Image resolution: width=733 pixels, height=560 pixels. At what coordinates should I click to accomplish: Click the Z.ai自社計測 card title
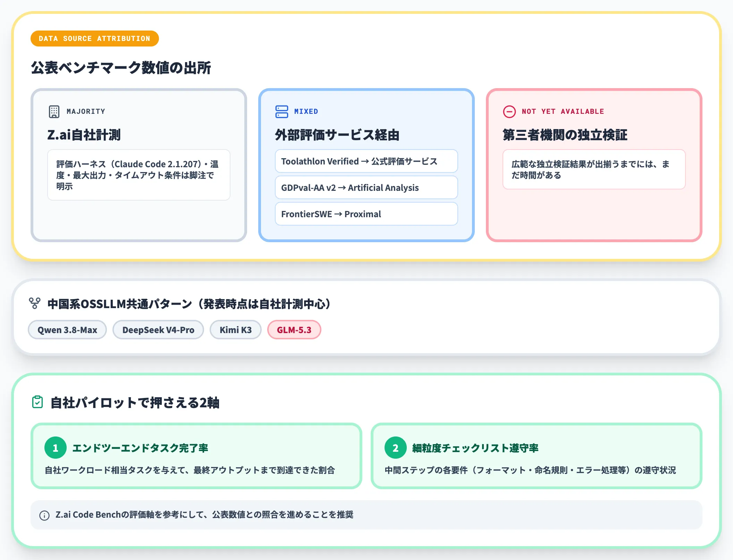(84, 135)
